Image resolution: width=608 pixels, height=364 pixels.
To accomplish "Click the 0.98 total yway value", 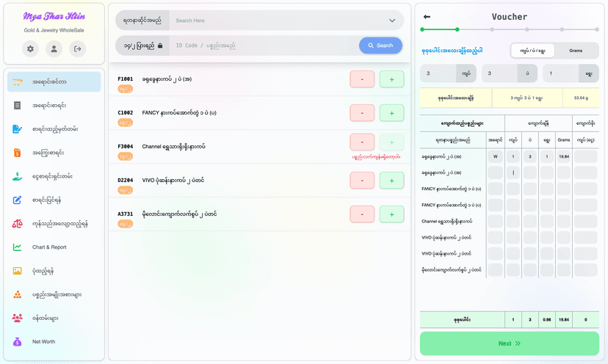I will 547,320.
